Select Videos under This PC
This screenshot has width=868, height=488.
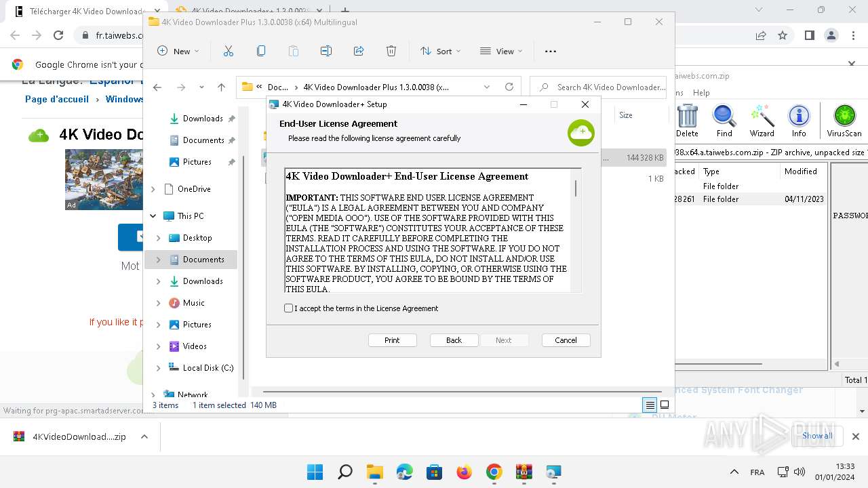coord(195,346)
